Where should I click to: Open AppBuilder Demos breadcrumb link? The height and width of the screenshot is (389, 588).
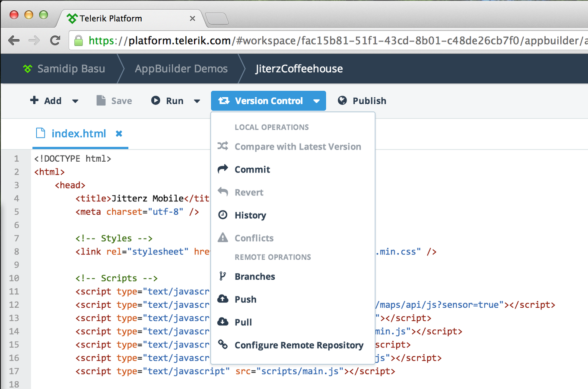coord(181,69)
